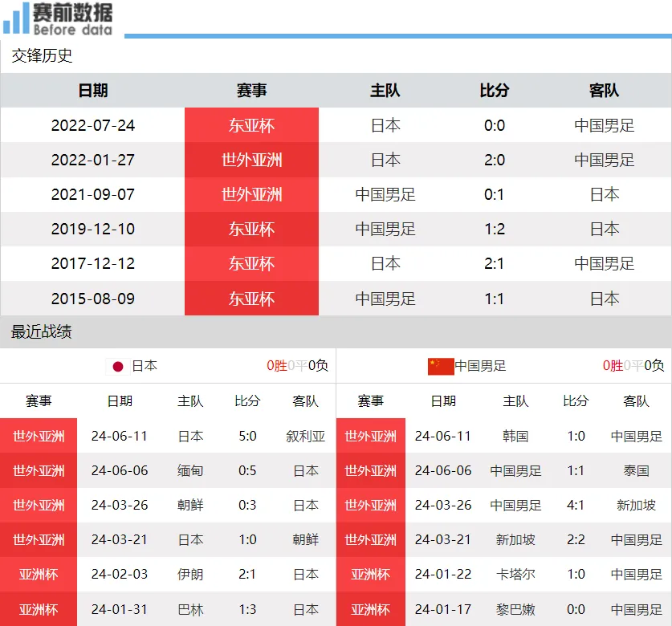
Task: Click date 24-03-21 in Japan's results
Action: point(120,539)
